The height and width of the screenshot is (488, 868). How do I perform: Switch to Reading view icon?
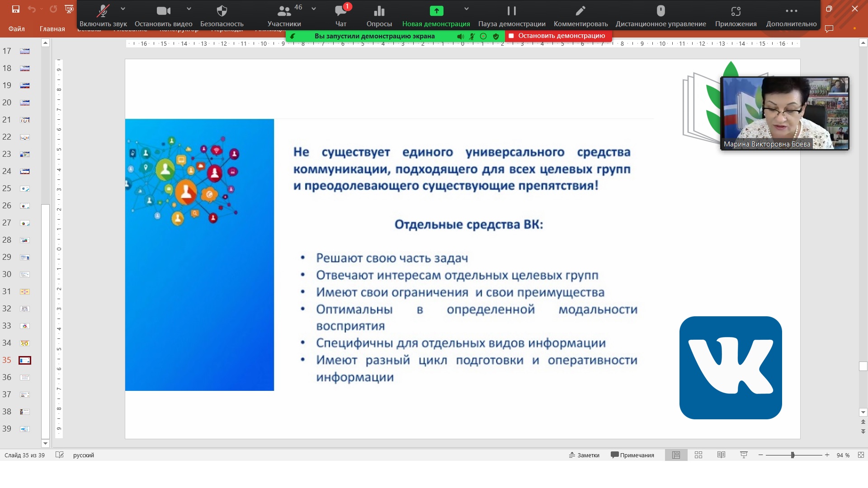721,455
